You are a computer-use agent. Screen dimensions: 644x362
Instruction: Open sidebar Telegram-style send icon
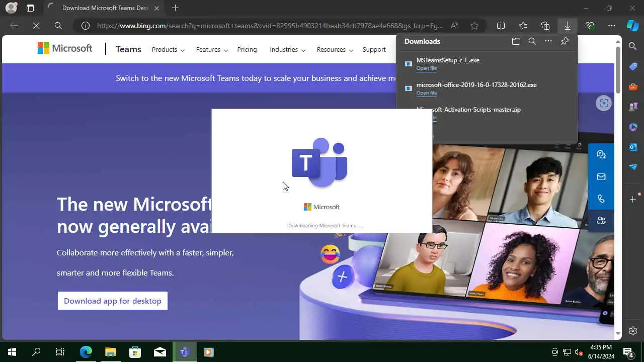pyautogui.click(x=633, y=167)
